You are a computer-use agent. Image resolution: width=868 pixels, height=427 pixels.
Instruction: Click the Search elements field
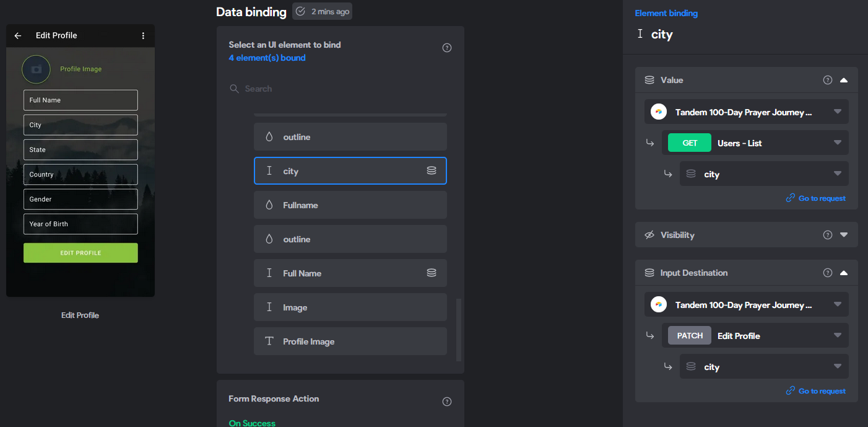(x=341, y=89)
